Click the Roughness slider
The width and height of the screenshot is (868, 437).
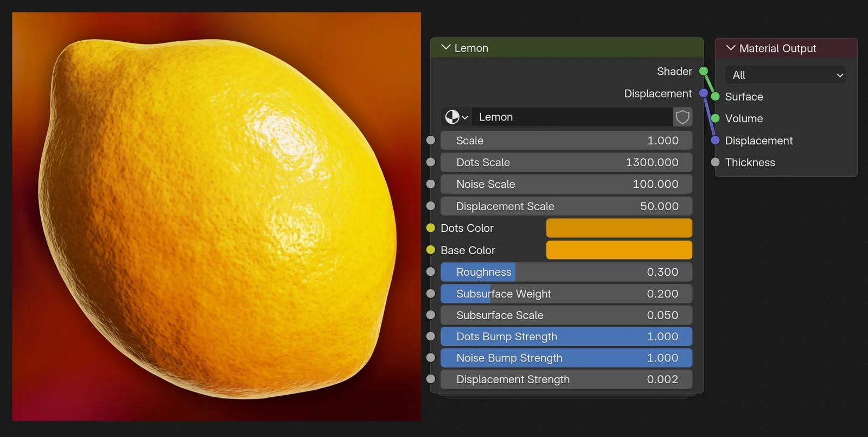[x=566, y=272]
